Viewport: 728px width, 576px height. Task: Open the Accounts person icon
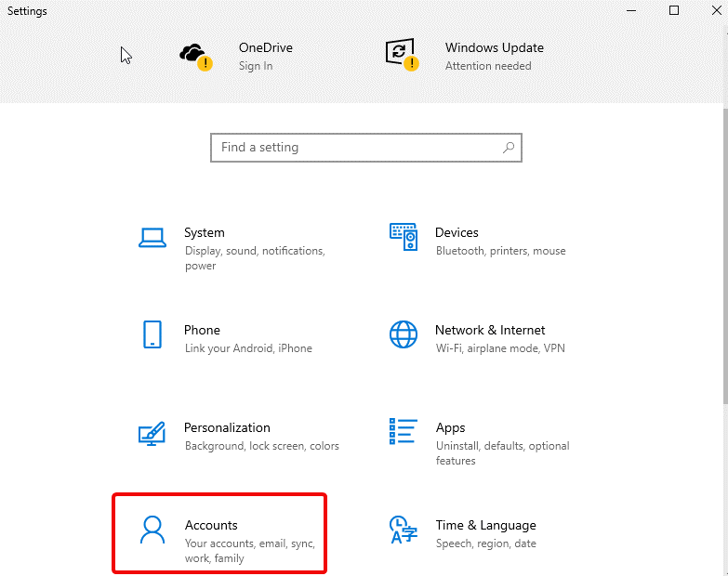[152, 530]
